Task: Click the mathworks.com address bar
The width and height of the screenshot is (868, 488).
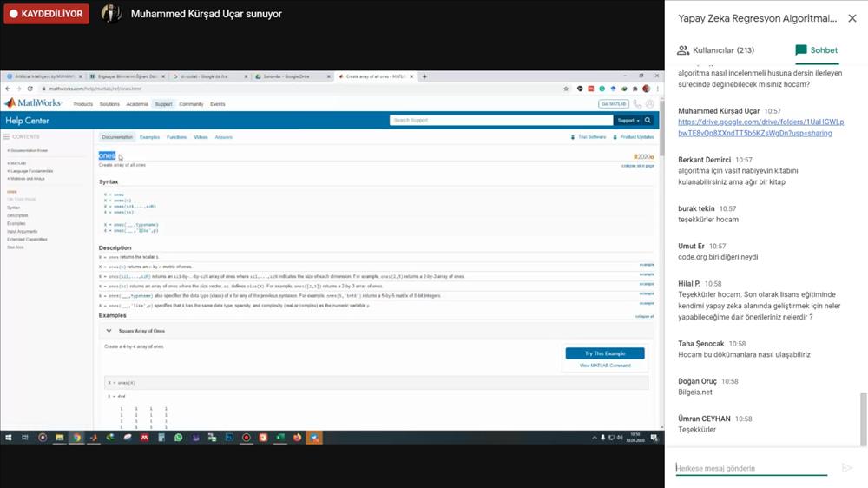Action: pyautogui.click(x=299, y=89)
